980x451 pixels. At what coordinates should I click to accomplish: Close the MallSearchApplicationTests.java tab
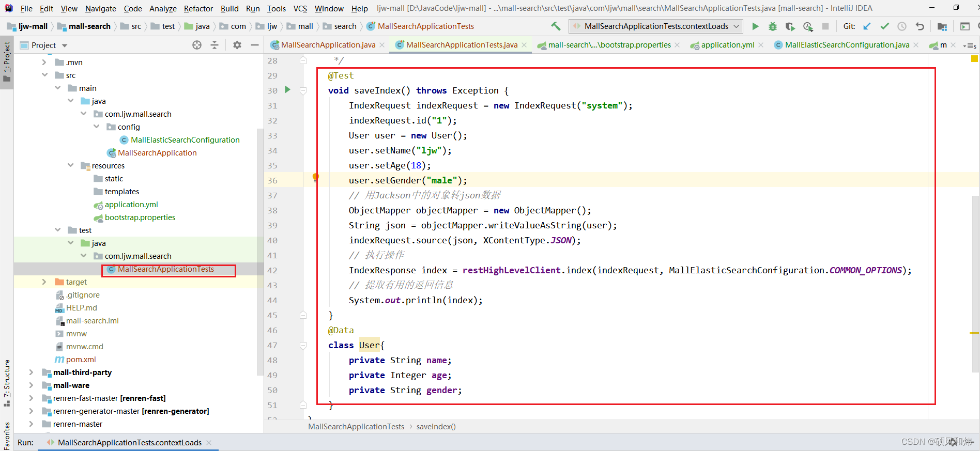(524, 45)
